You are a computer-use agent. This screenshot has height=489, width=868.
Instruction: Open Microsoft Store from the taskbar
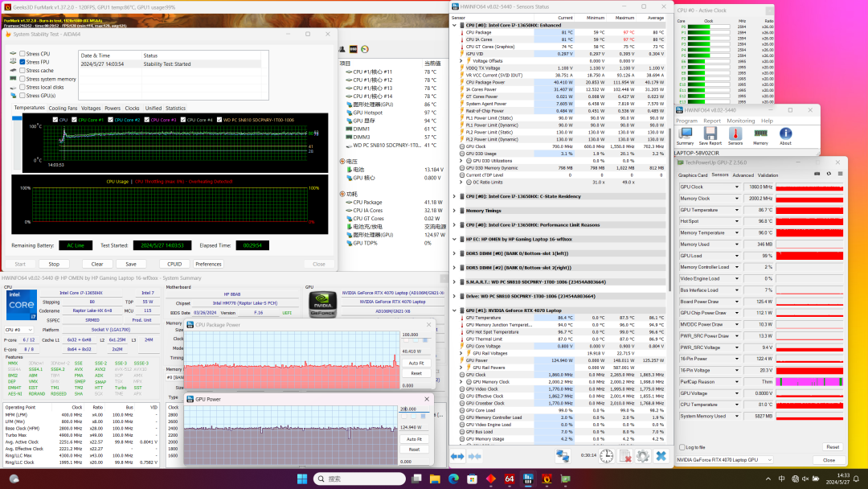tap(472, 479)
